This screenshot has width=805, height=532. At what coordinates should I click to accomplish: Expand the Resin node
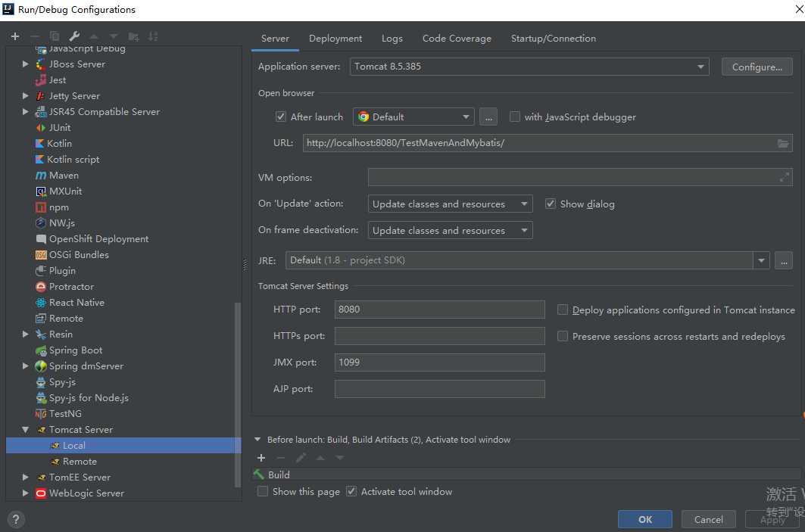[25, 334]
